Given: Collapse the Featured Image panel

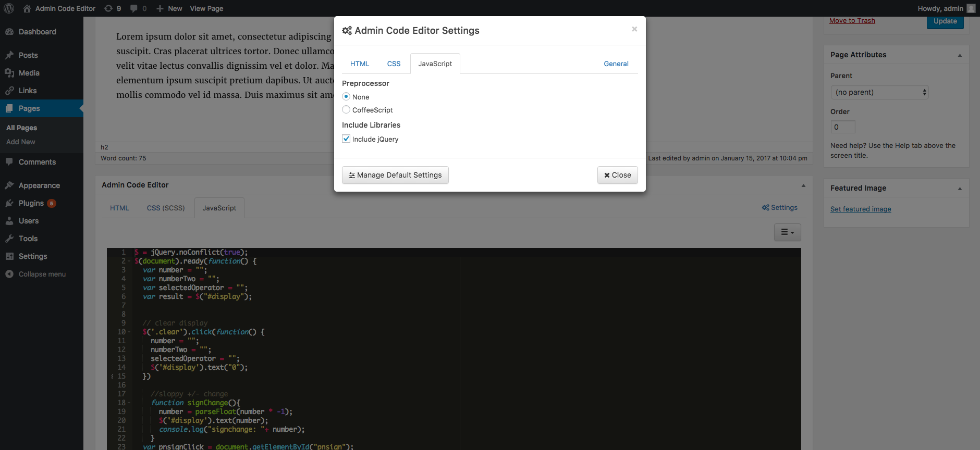Looking at the screenshot, I should [x=960, y=189].
